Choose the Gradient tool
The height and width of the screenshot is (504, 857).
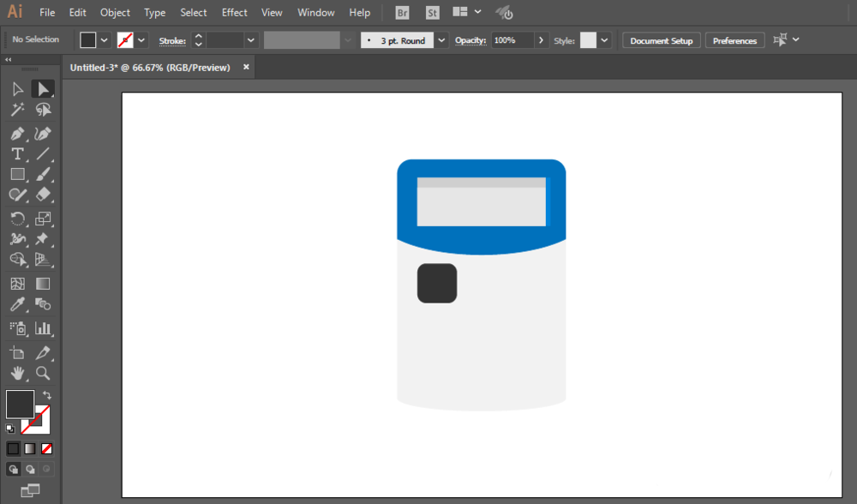tap(43, 284)
